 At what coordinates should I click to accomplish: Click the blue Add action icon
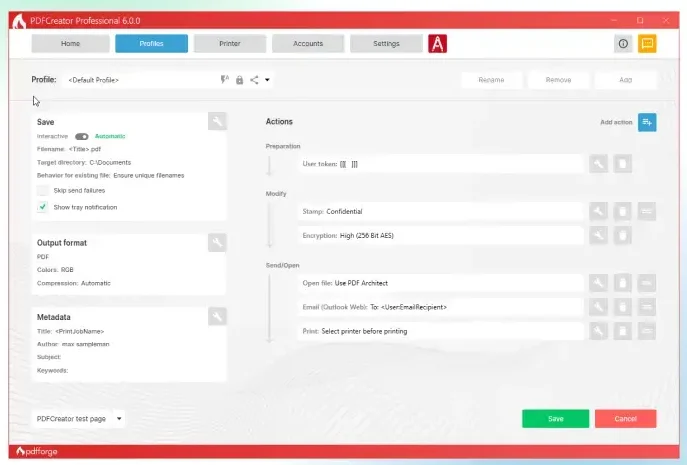coord(647,122)
